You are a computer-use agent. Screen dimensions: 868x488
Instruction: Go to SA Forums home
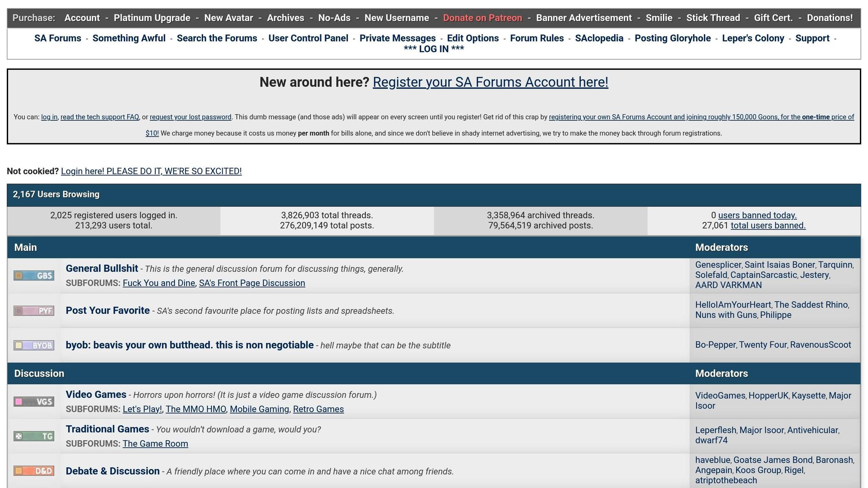(x=58, y=38)
